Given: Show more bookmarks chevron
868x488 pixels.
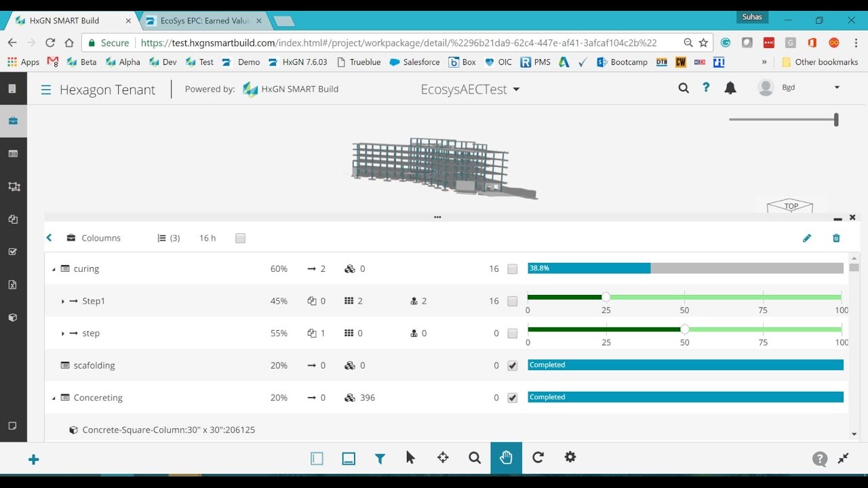Looking at the screenshot, I should click(764, 62).
